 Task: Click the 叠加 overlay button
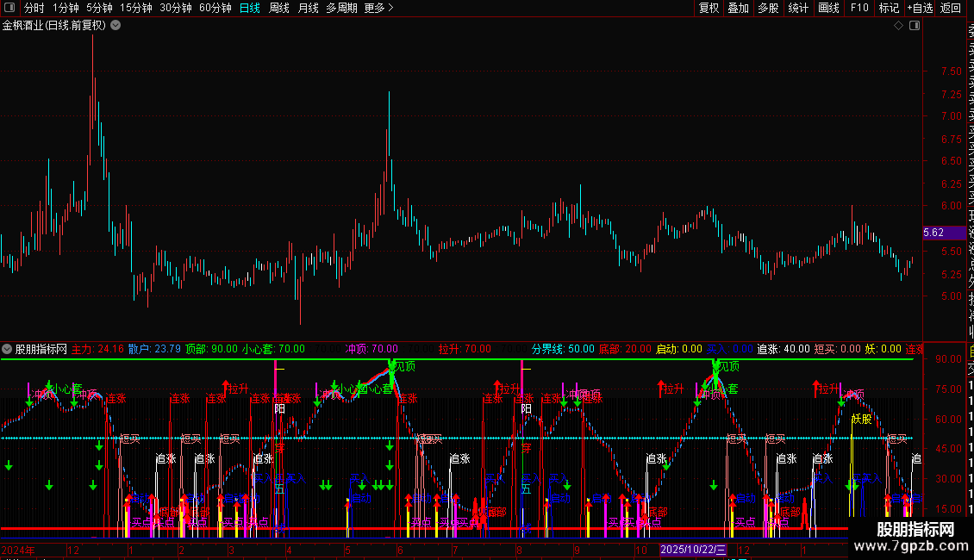[739, 8]
